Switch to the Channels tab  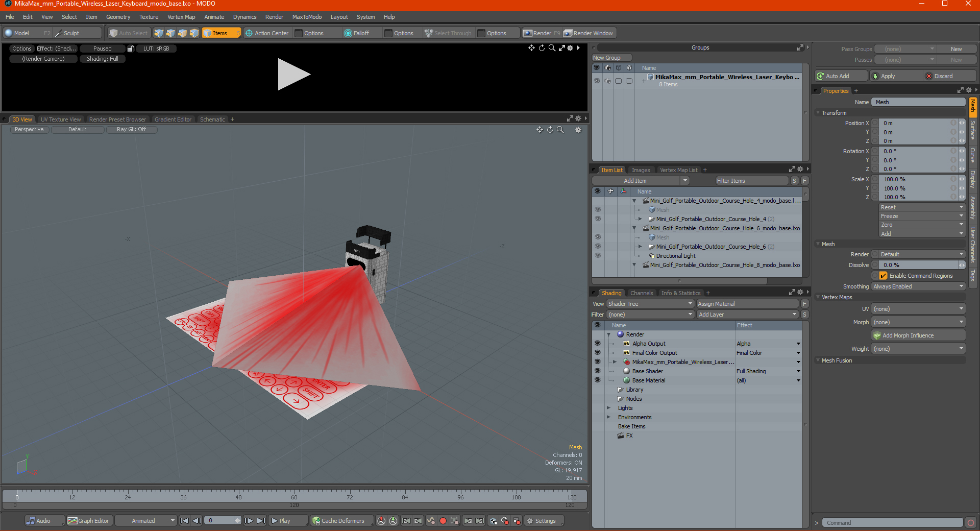click(x=642, y=293)
